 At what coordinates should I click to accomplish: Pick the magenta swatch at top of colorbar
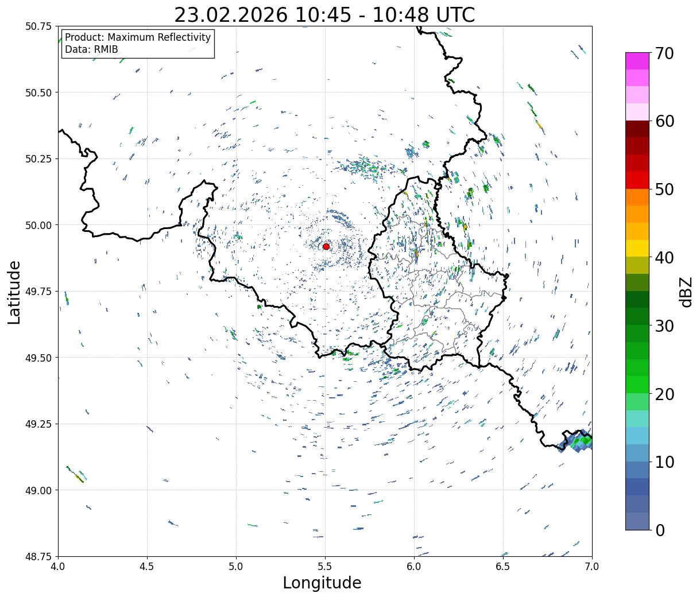[637, 61]
